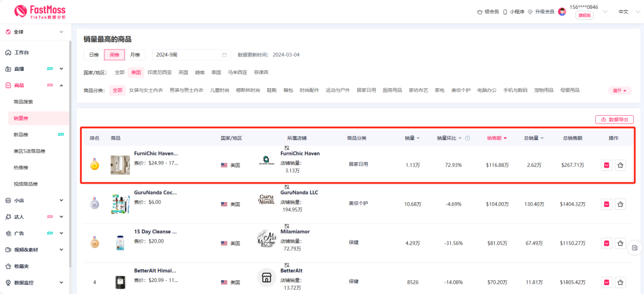Open 新品榜 in the sidebar
Image resolution: width=644 pixels, height=294 pixels.
(x=21, y=135)
